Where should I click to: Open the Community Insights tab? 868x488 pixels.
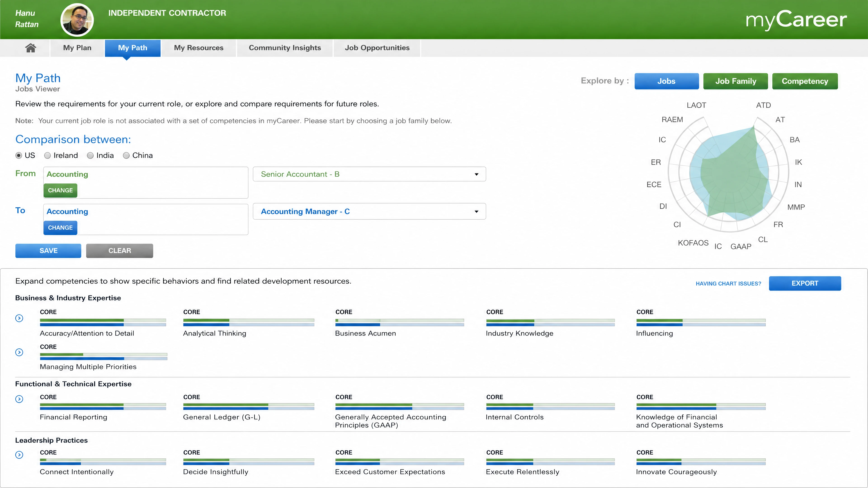pyautogui.click(x=285, y=48)
